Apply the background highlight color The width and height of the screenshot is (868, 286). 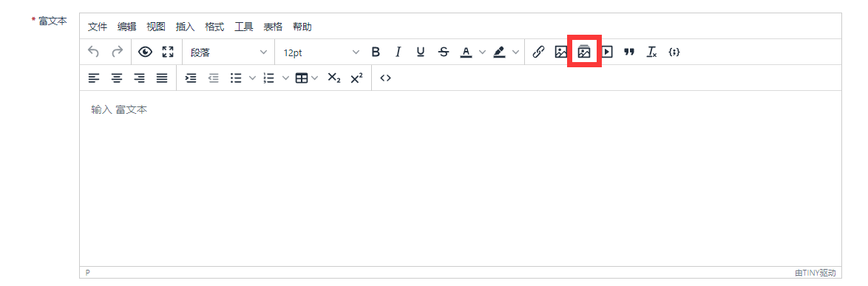click(499, 52)
